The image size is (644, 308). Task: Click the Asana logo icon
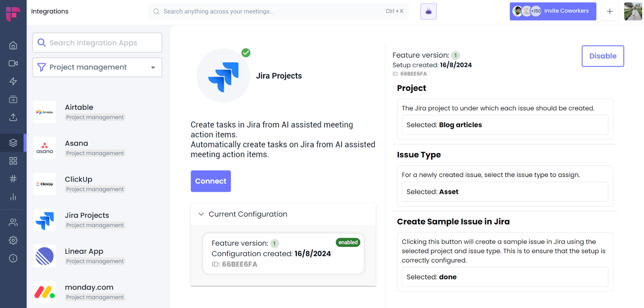tap(45, 148)
